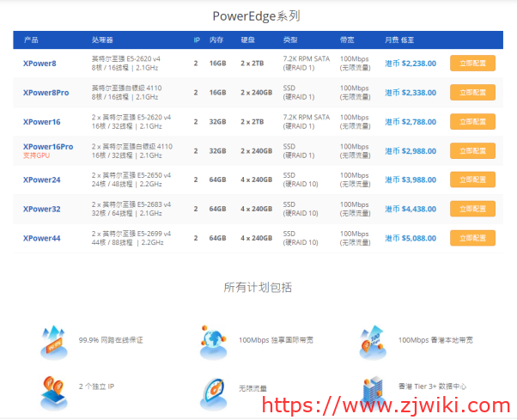Image resolution: width=517 pixels, height=420 pixels.
Task: Click the 100Mbps international bandwidth globe icon
Action: [x=213, y=341]
